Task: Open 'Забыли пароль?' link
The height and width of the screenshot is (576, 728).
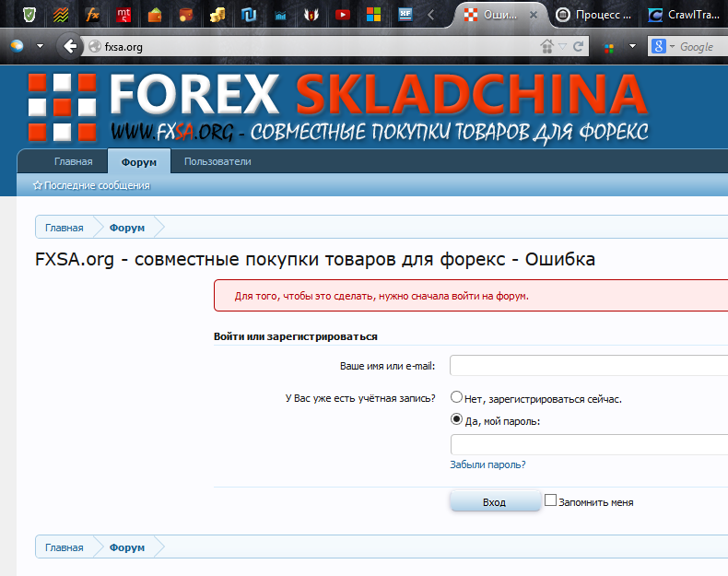Action: click(487, 464)
